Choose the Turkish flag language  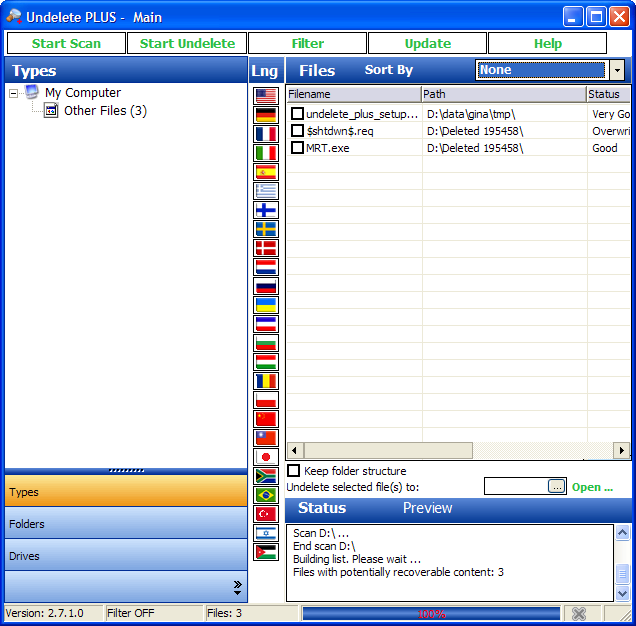(x=266, y=514)
